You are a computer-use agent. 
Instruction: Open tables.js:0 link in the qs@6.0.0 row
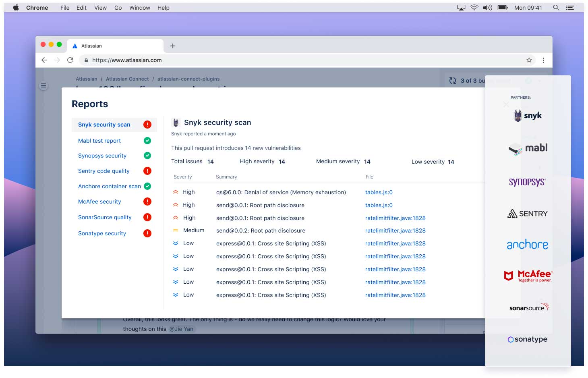click(379, 192)
